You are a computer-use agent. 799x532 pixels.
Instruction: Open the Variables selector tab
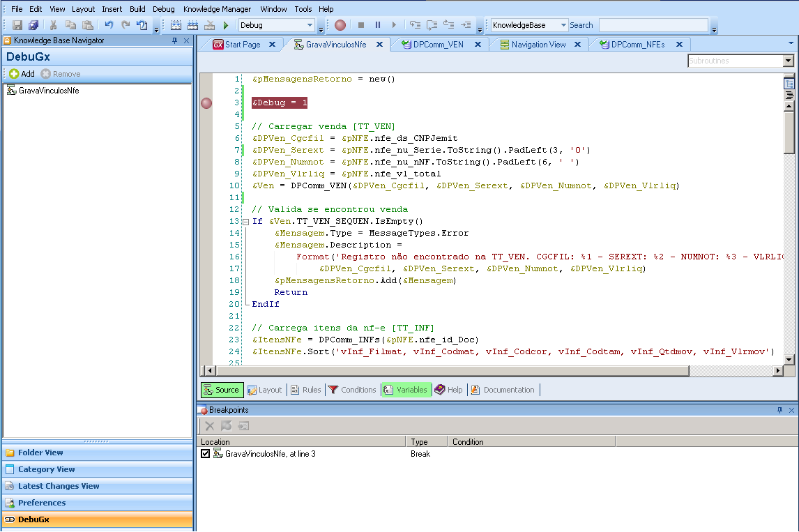pos(406,390)
